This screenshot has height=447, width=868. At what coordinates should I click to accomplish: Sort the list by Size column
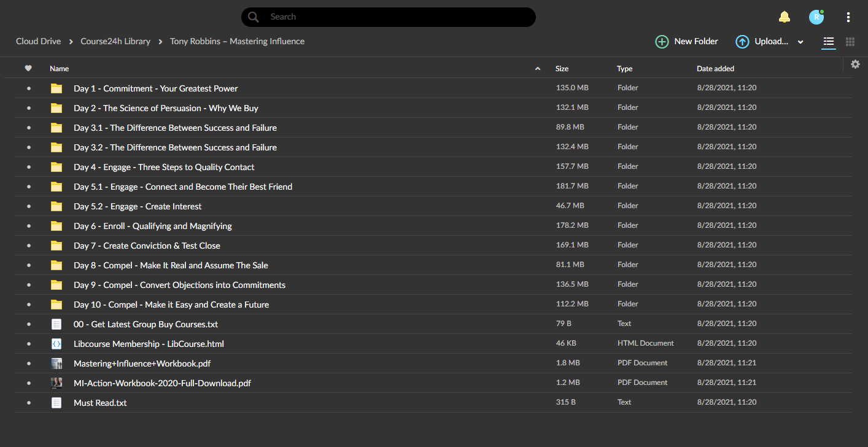coord(562,69)
